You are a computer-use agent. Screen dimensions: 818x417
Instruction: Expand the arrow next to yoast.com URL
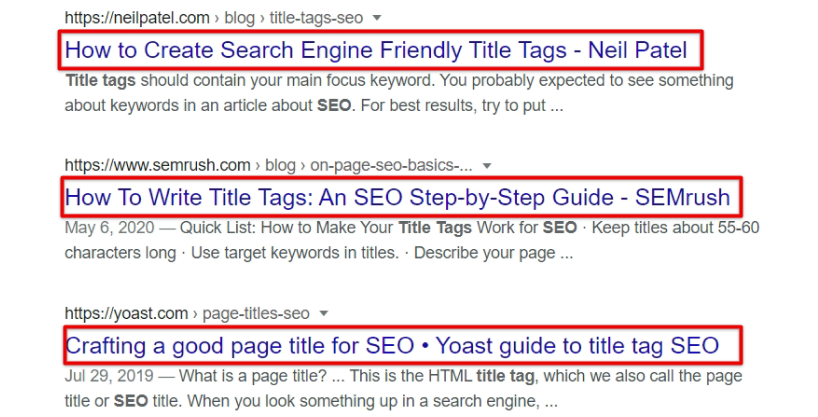coord(322,313)
